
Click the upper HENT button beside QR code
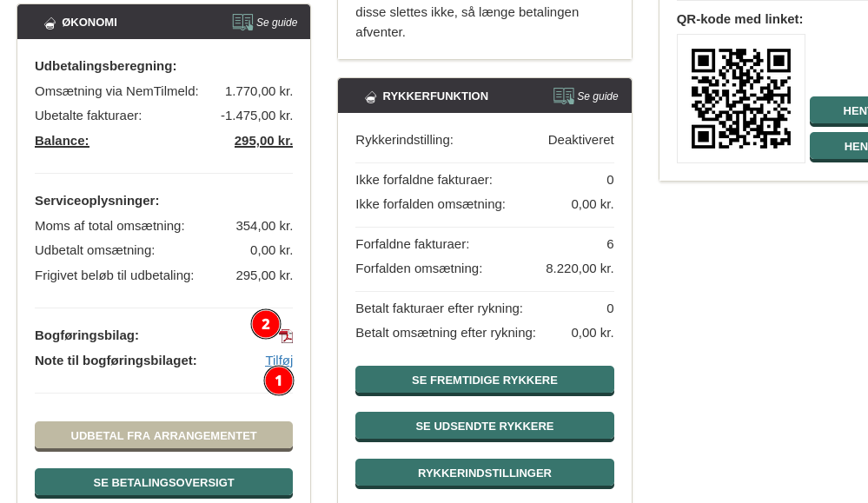(x=839, y=110)
